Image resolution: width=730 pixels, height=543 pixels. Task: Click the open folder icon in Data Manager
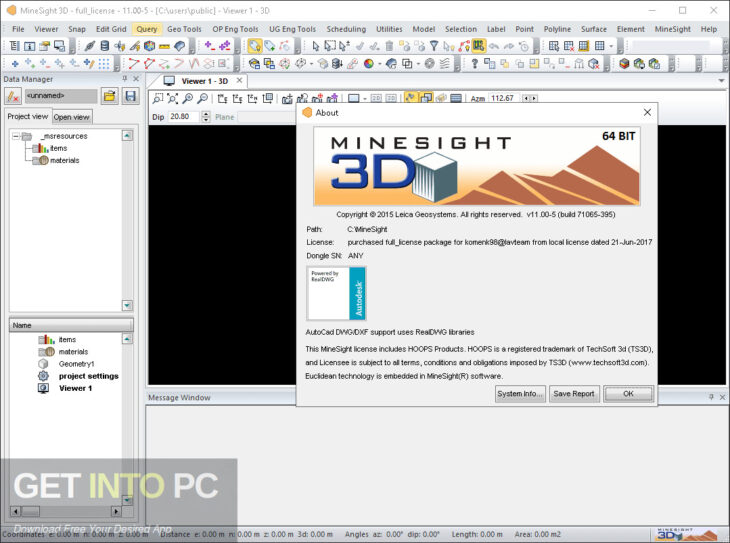[110, 96]
